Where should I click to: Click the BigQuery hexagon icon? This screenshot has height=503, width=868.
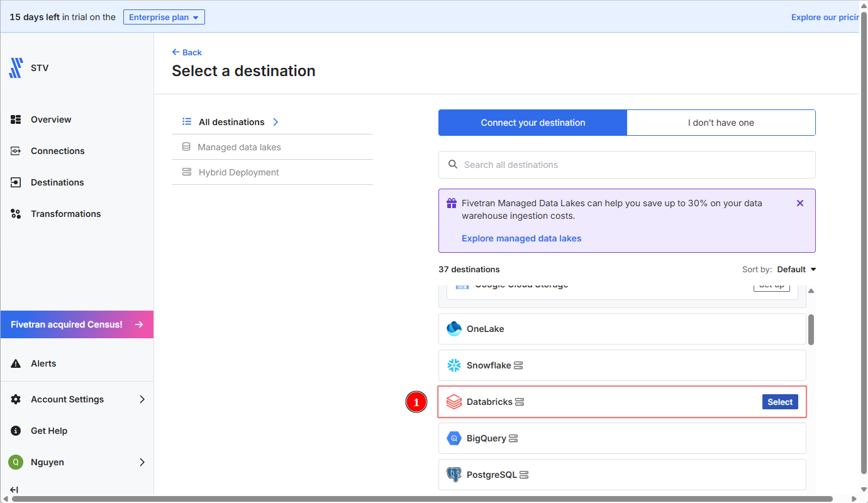point(453,438)
